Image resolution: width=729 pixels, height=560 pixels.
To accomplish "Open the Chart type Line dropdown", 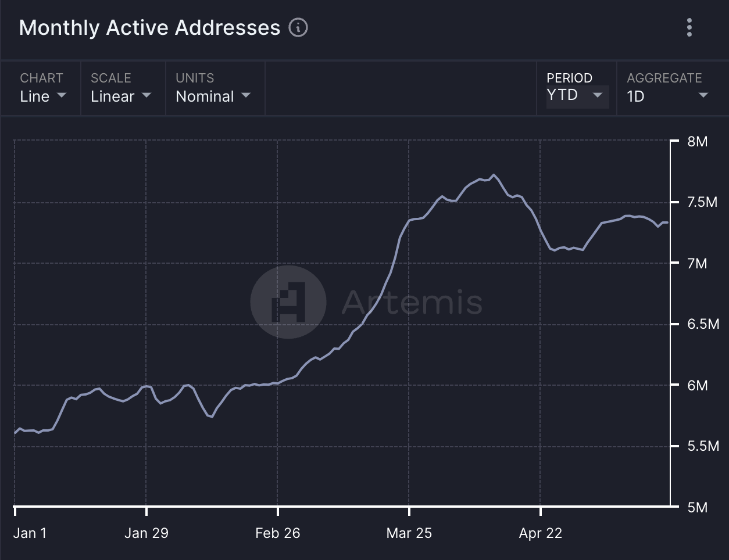I will pyautogui.click(x=43, y=96).
